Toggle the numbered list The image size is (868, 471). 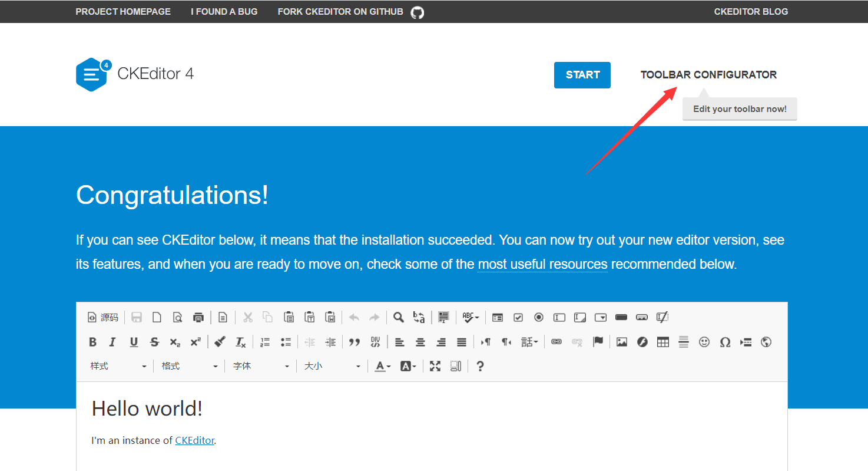(265, 342)
